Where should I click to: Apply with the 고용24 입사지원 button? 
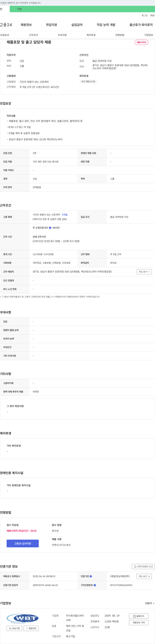[x=23, y=543]
